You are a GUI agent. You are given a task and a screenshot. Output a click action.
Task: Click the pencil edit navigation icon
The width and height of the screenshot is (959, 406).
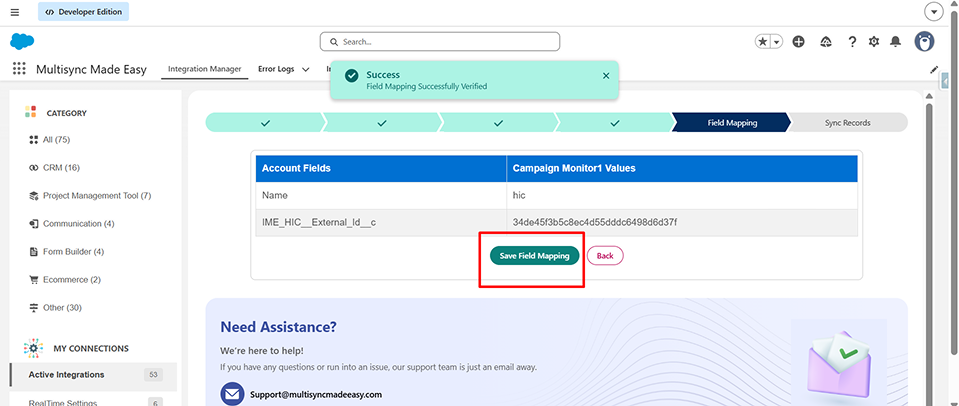[x=934, y=70]
